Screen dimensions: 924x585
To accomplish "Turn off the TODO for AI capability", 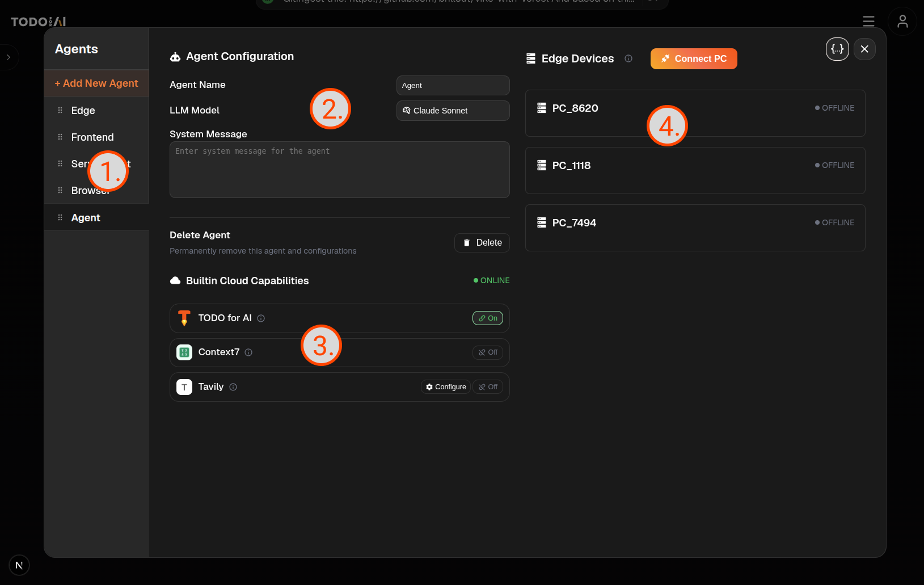I will coord(487,318).
